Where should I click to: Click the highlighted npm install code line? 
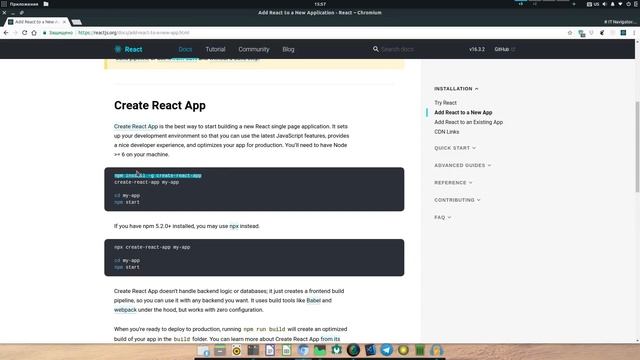coord(158,176)
